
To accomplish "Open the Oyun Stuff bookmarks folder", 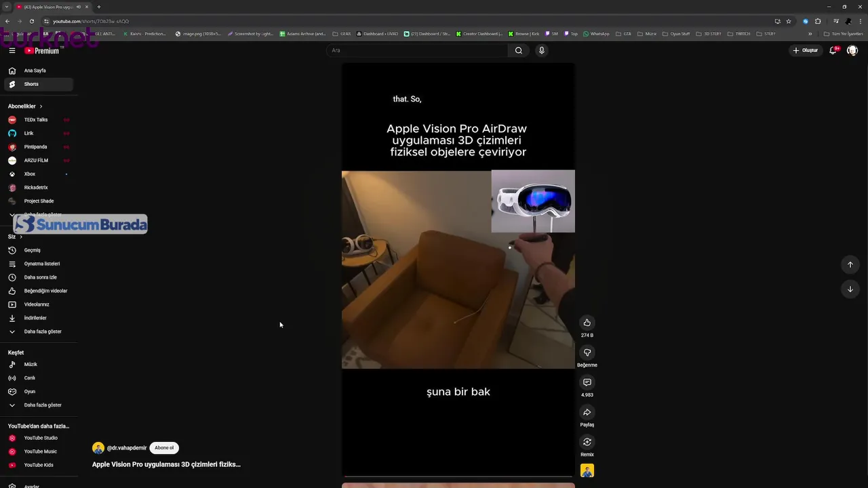I will click(676, 34).
